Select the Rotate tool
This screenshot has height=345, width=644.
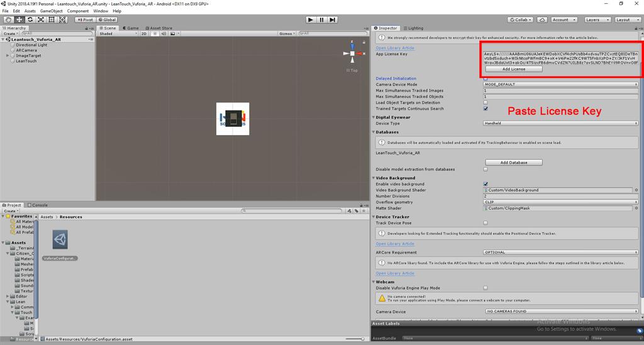point(30,19)
